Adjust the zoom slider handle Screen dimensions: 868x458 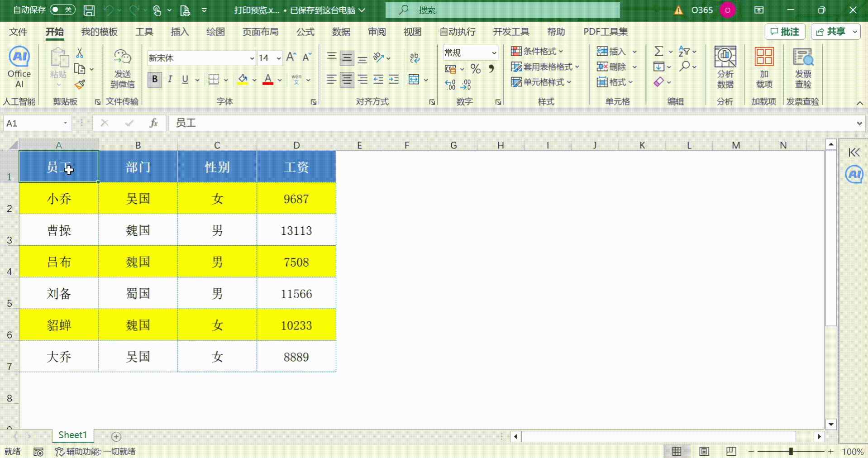pos(791,451)
